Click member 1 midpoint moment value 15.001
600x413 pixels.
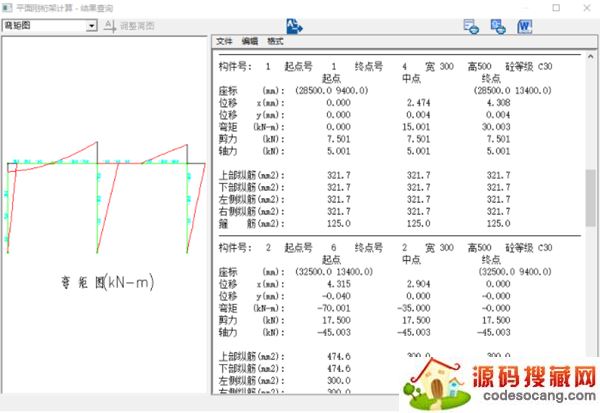click(416, 127)
